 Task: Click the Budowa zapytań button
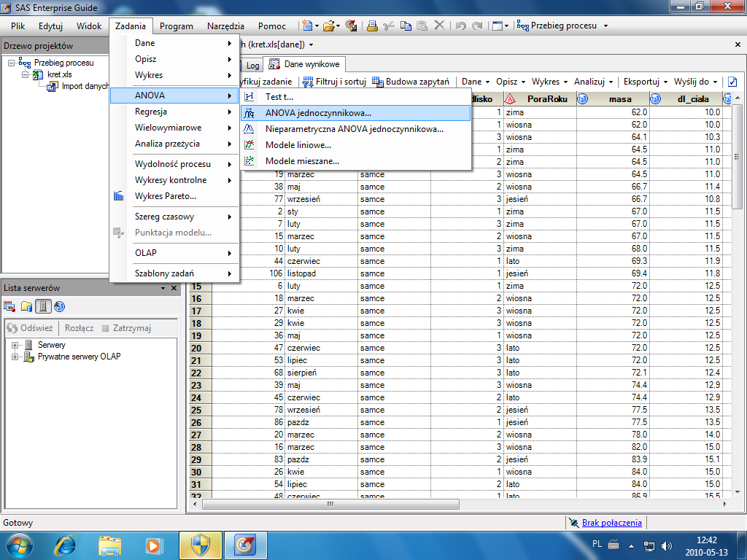pos(411,82)
